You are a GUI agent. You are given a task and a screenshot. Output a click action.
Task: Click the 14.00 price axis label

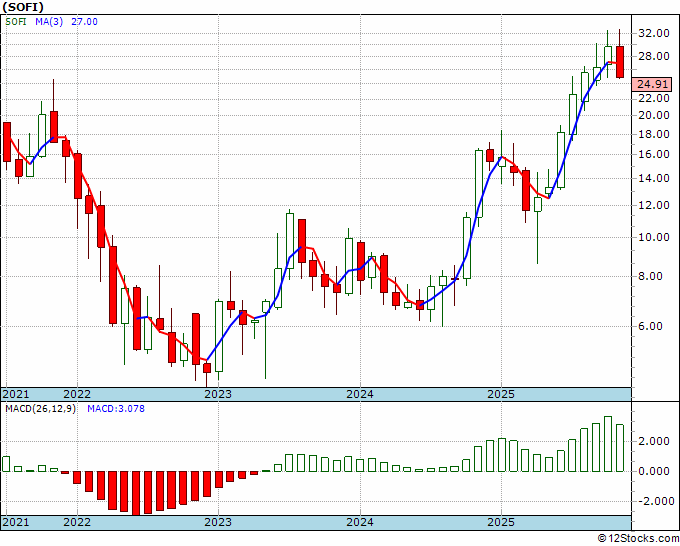tap(653, 178)
